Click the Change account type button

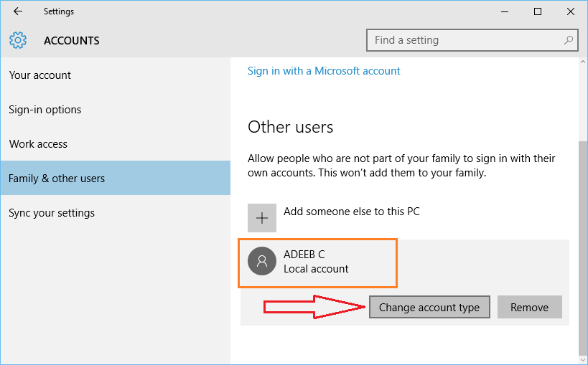[429, 307]
